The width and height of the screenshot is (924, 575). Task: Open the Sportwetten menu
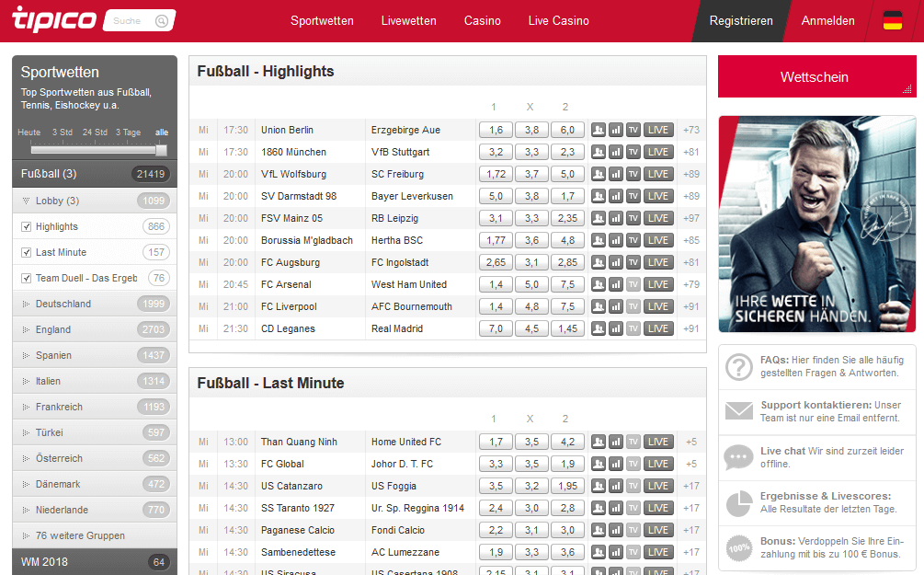pos(322,20)
